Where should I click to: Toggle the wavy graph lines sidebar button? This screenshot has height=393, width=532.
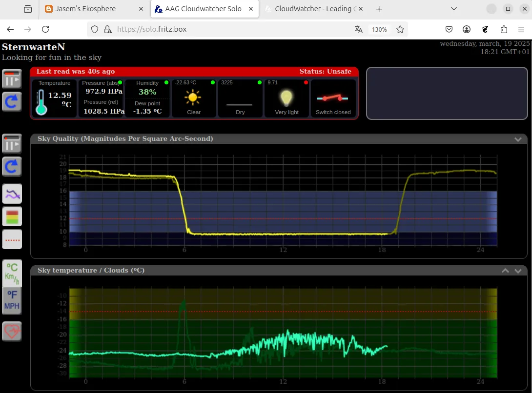tap(12, 194)
